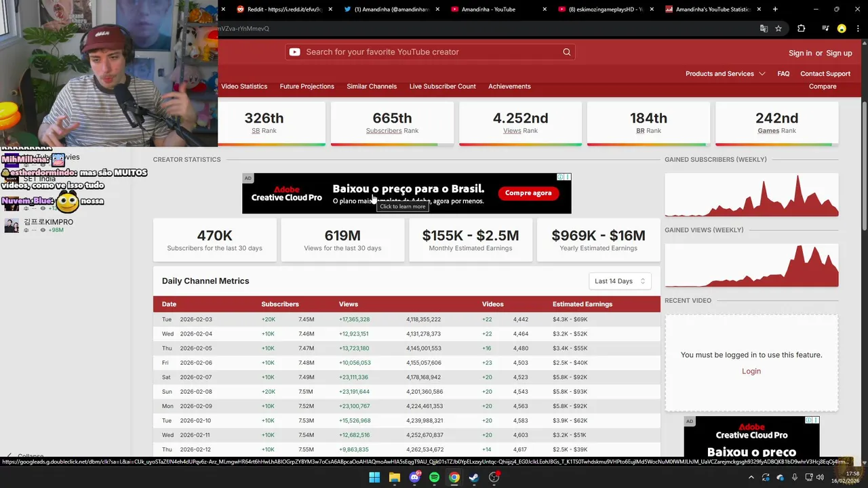Click the 665th Subscribers Rank card
This screenshot has width=868, height=488.
392,123
